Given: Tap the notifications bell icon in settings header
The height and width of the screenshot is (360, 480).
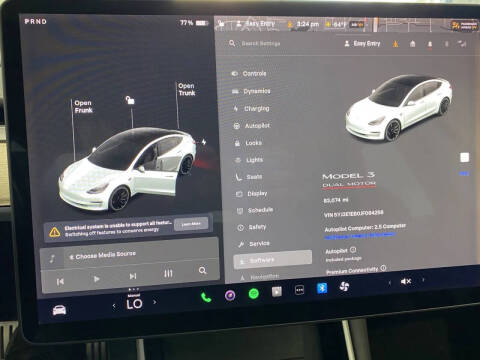Looking at the screenshot, I should (x=430, y=44).
